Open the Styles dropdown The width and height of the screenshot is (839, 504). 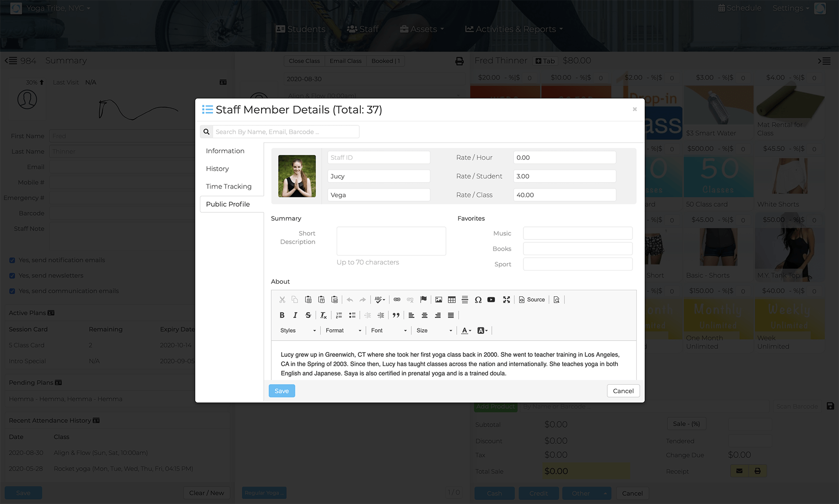click(x=298, y=331)
